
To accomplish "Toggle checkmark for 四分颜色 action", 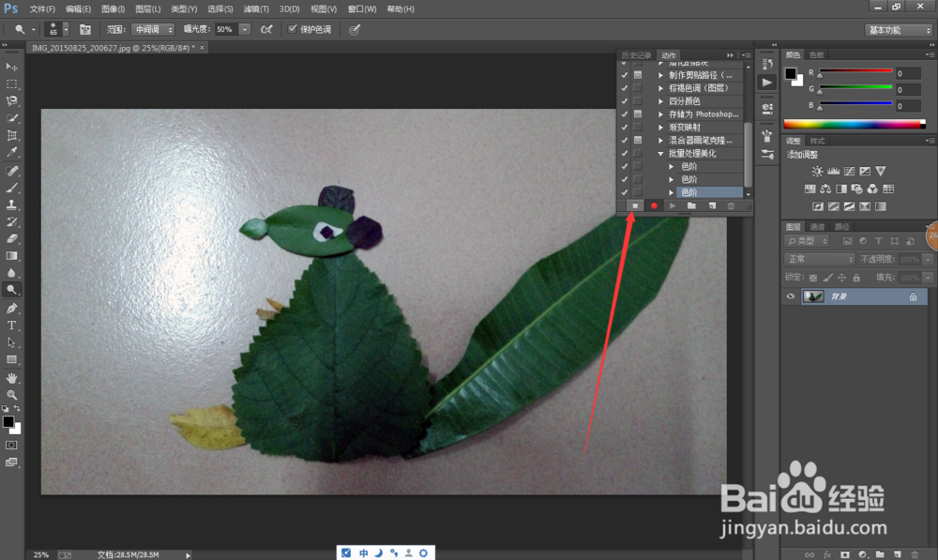I will pyautogui.click(x=625, y=101).
